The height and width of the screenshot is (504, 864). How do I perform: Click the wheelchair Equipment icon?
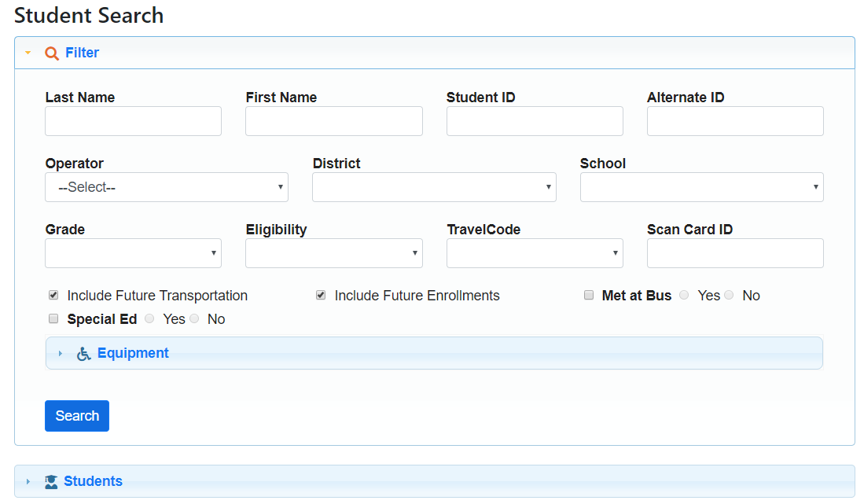[84, 354]
